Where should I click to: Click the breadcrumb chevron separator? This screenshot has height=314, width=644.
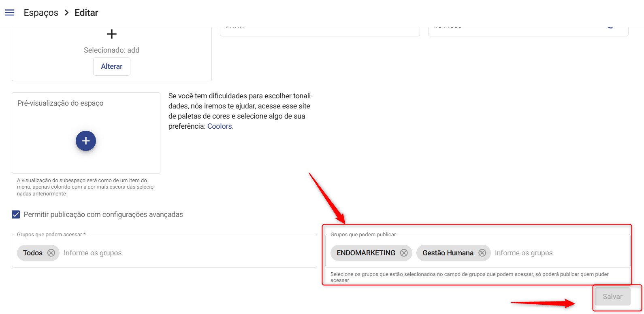[x=66, y=13]
